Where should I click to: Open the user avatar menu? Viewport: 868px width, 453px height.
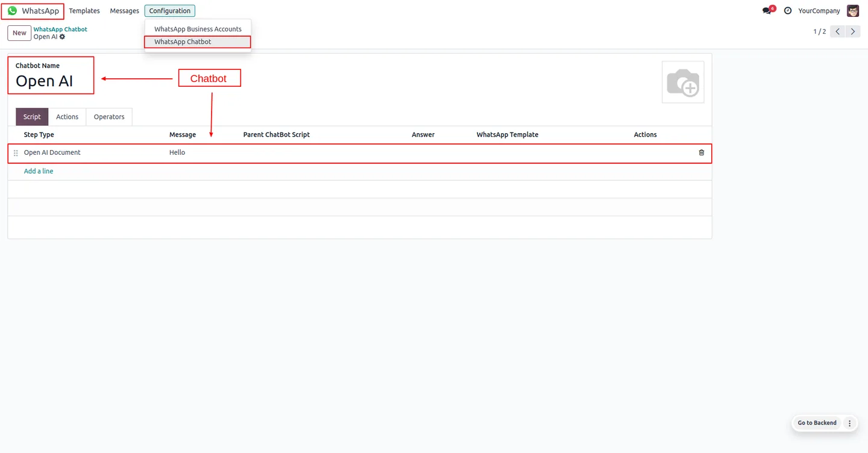[x=853, y=11]
